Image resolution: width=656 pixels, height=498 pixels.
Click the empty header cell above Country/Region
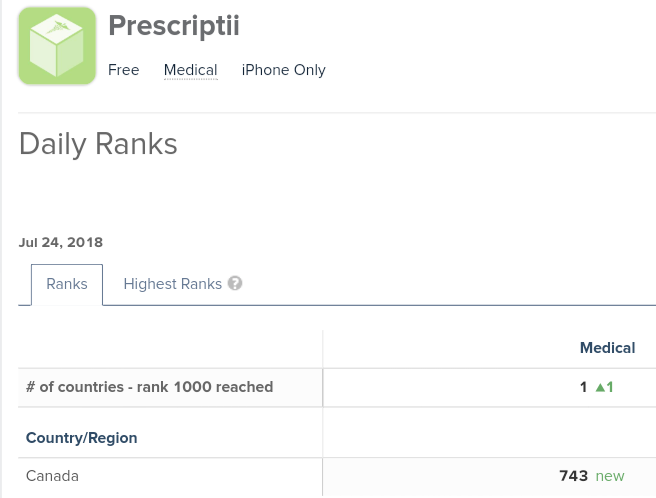170,348
